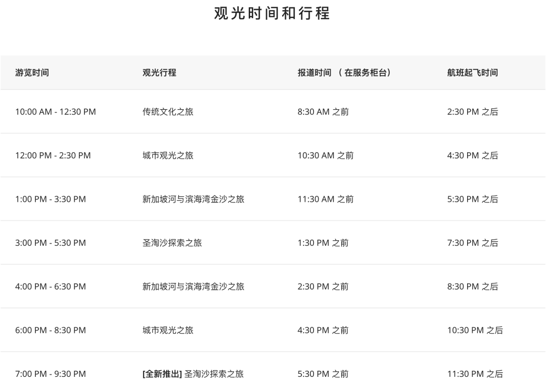Click the 11:30 PM 之后 flight departure cell

(x=475, y=374)
